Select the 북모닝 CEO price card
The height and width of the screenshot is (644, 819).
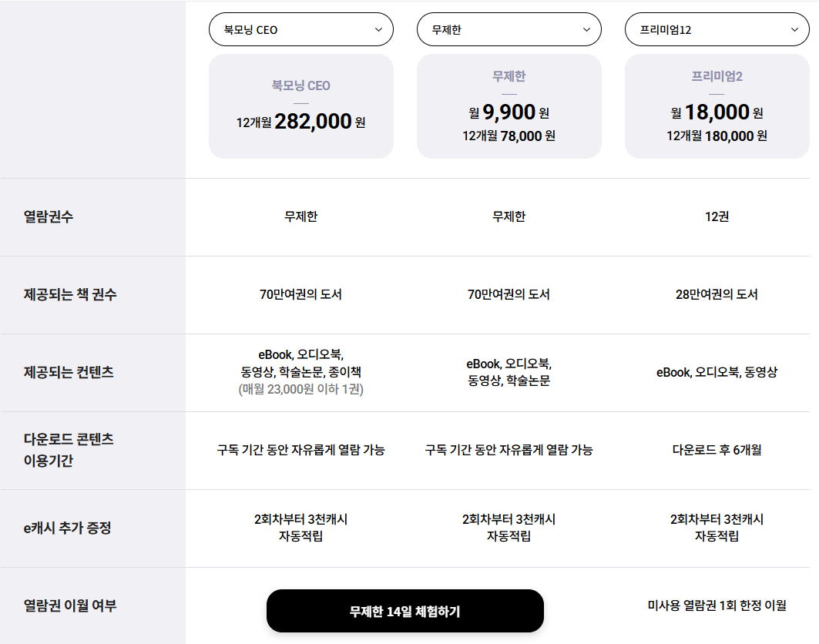point(300,106)
